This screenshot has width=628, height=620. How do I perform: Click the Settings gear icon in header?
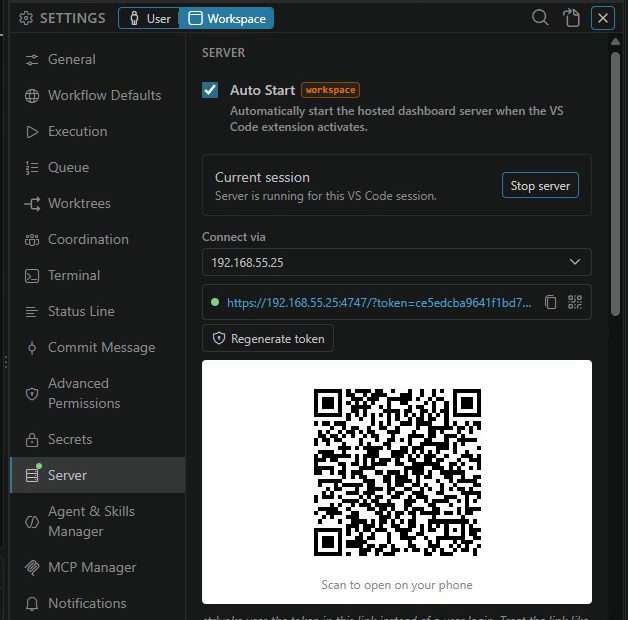[26, 18]
